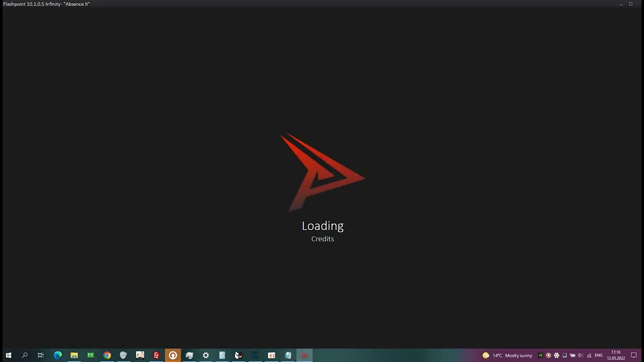Open the orange presentation app in taskbar
The width and height of the screenshot is (644, 362).
[x=271, y=355]
